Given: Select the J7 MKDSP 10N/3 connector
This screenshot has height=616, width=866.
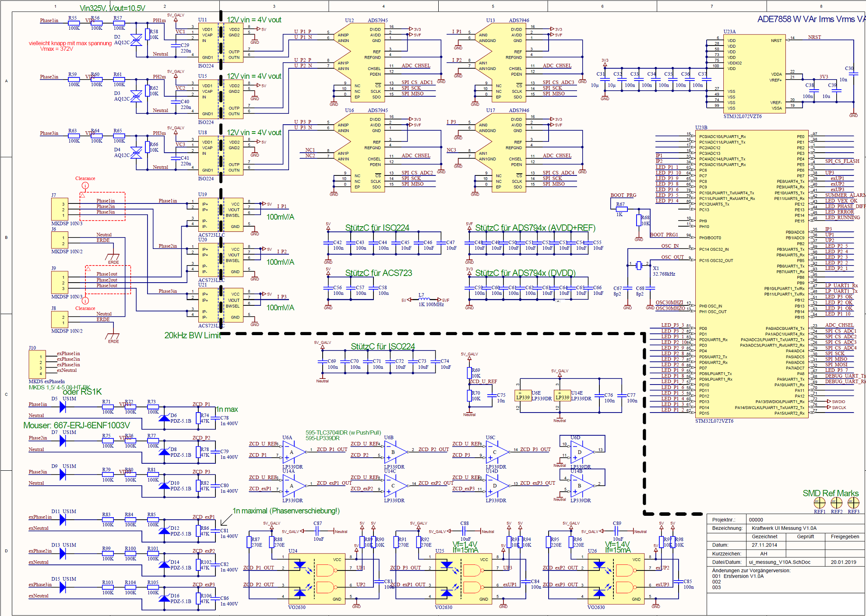Looking at the screenshot, I should coord(60,210).
